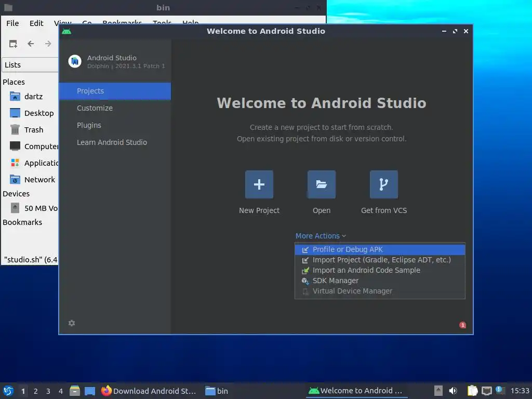Click the Android Studio logo in sidebar

tap(75, 61)
